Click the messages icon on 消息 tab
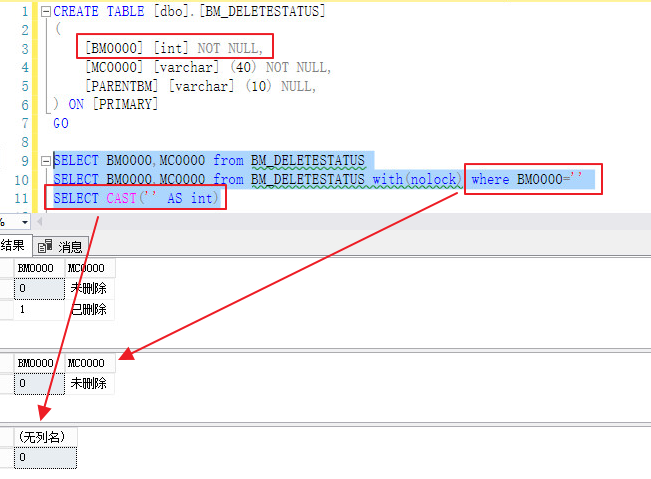The image size is (651, 479). coord(45,247)
